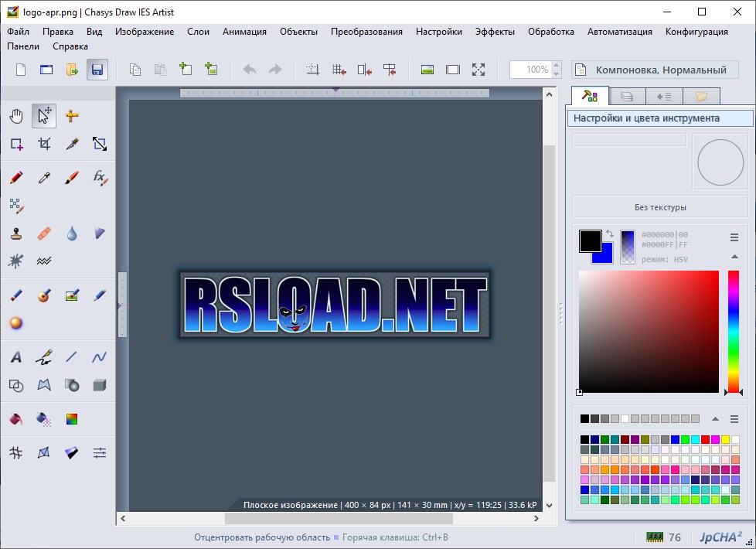Click the blue transparency gradient swatch
Screen dimensions: 756x549
click(627, 247)
